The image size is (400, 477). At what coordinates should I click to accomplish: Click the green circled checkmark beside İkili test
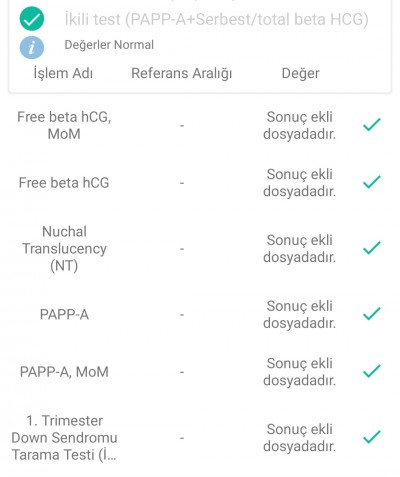(x=32, y=19)
